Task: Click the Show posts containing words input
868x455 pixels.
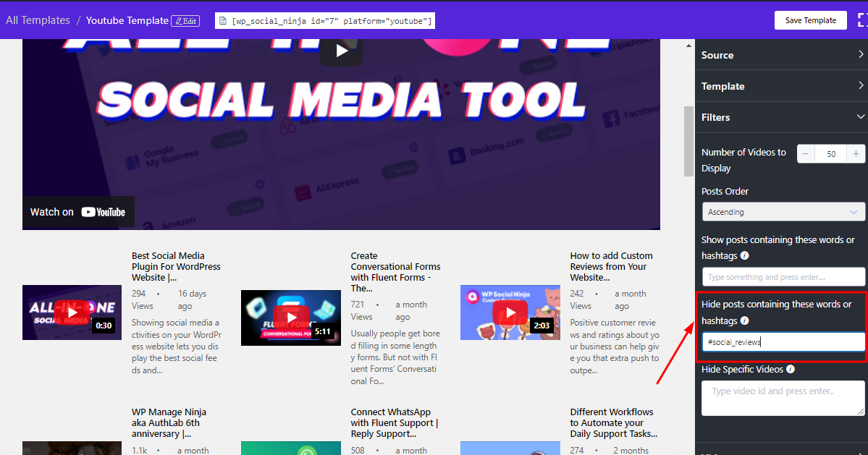Action: tap(783, 277)
